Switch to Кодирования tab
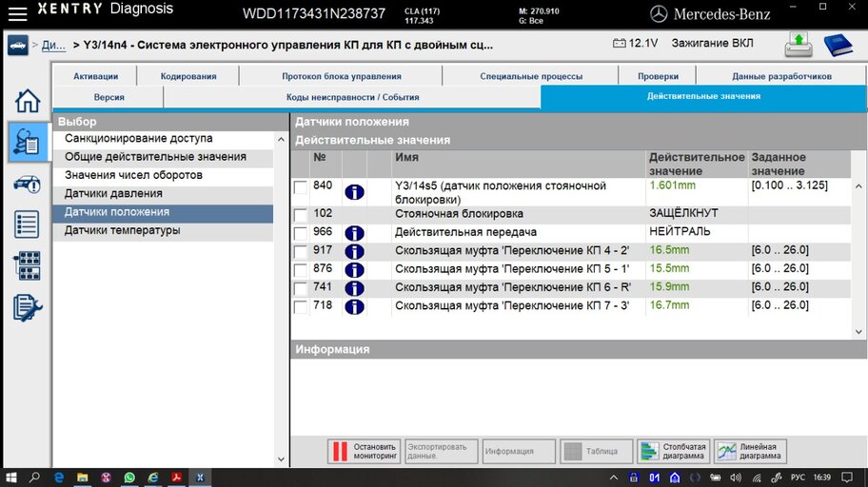The height and width of the screenshot is (487, 868). (x=188, y=76)
